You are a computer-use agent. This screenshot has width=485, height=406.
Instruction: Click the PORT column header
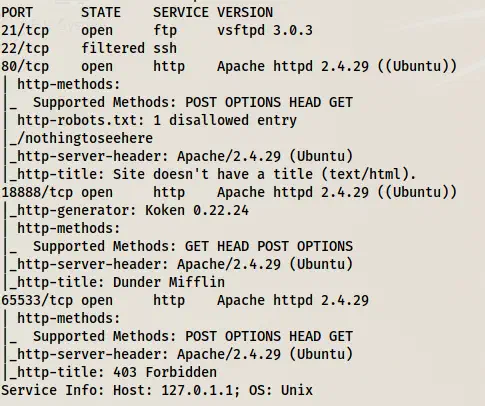17,12
